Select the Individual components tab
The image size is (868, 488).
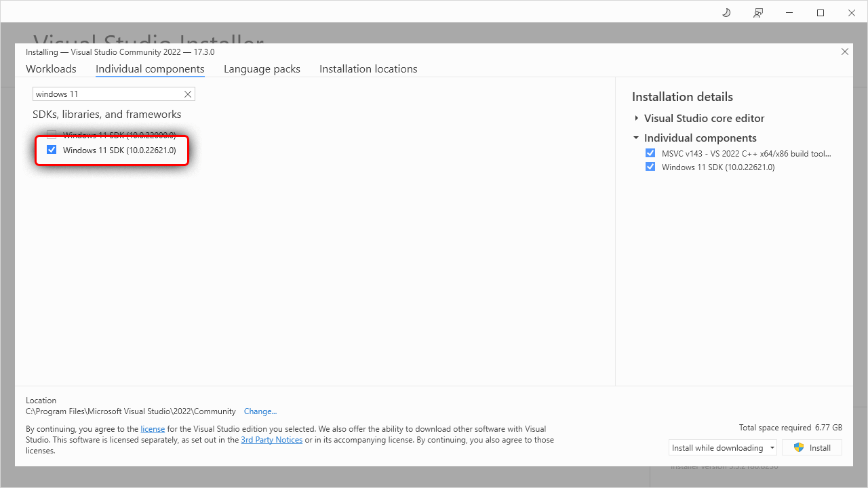[x=150, y=68]
